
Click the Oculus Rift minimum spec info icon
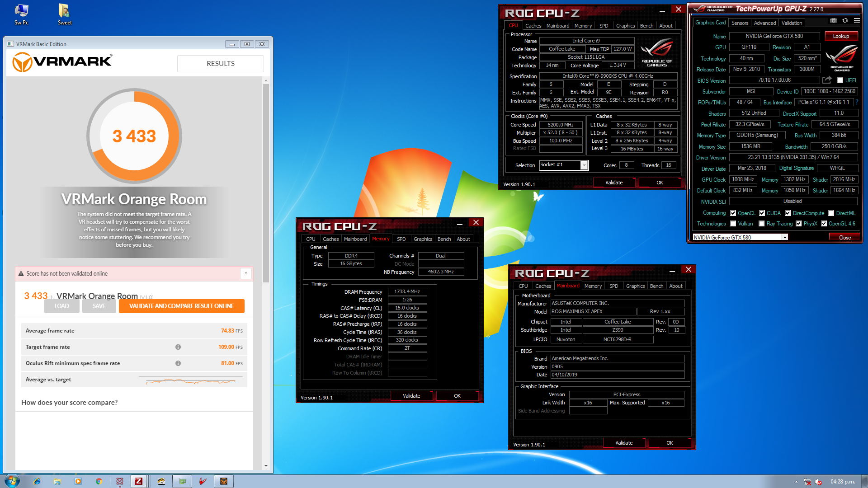(x=178, y=363)
